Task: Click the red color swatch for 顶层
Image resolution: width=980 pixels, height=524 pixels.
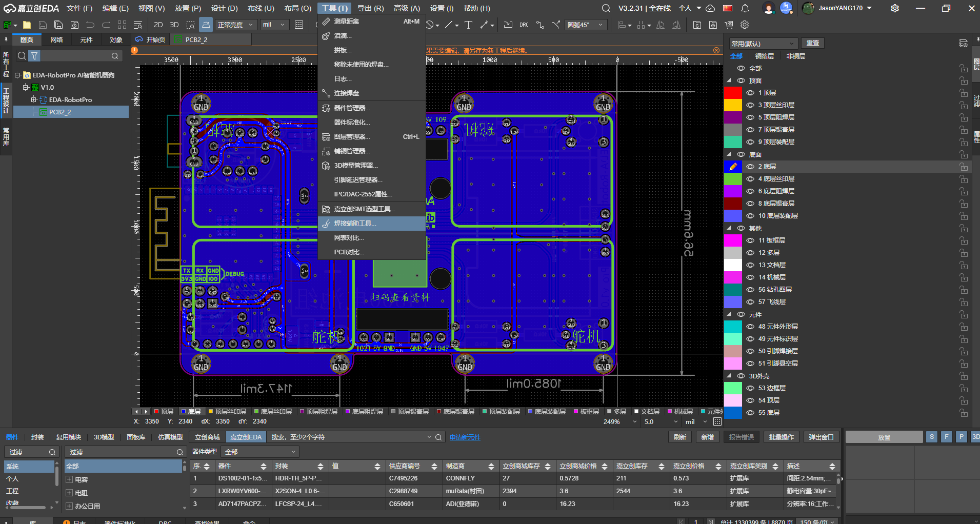Action: coord(732,93)
